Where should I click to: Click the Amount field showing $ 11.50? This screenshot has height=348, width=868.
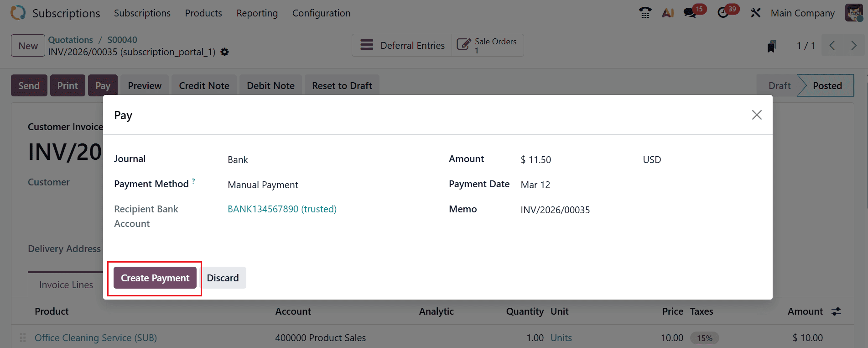click(x=575, y=160)
